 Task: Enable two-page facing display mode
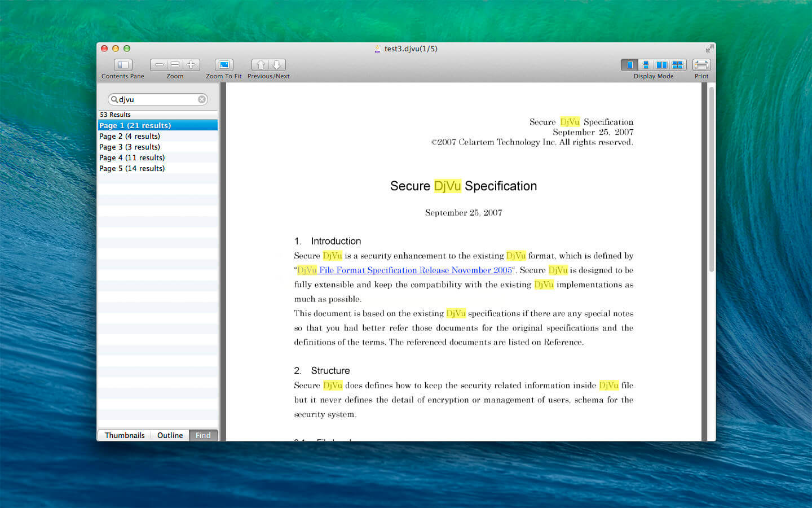661,64
